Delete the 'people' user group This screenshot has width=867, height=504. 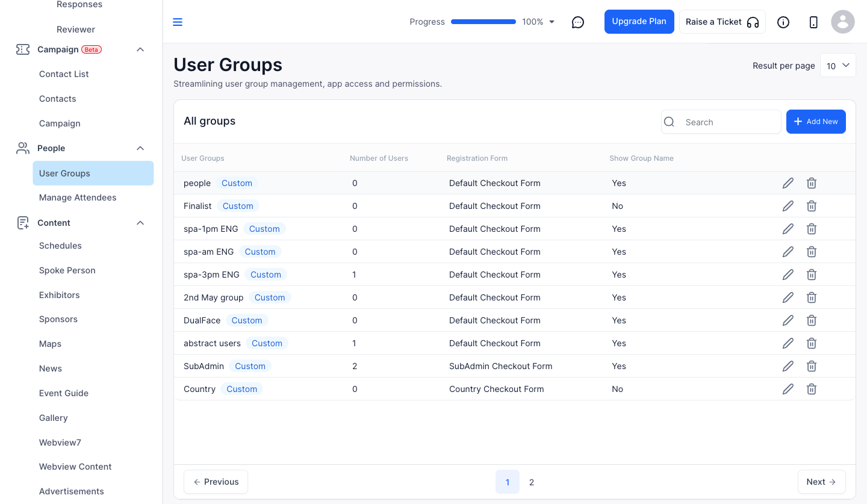click(812, 183)
